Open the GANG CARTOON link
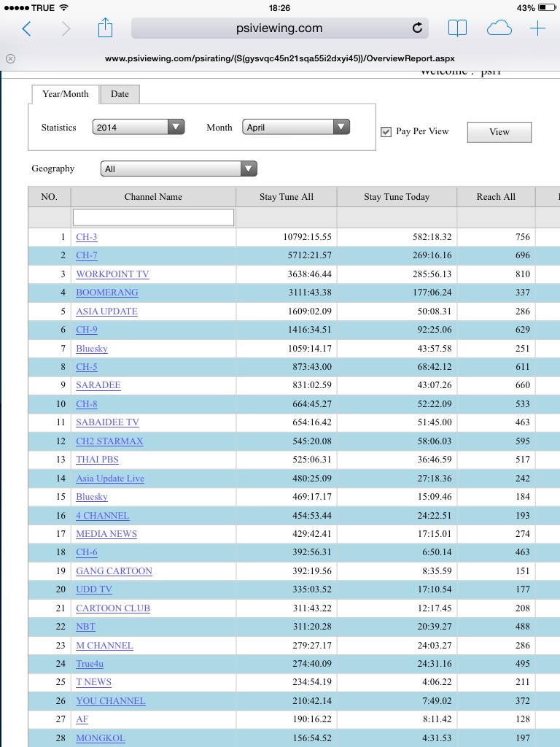 114,570
